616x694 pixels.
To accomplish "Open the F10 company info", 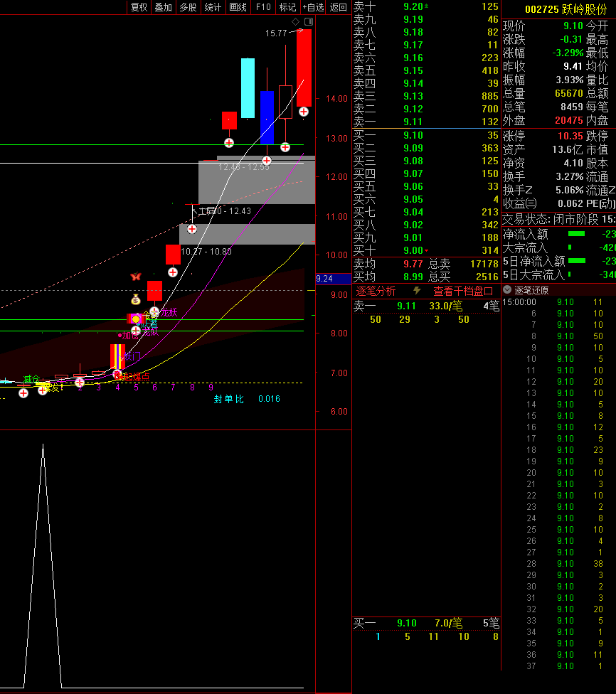I will coord(263,7).
